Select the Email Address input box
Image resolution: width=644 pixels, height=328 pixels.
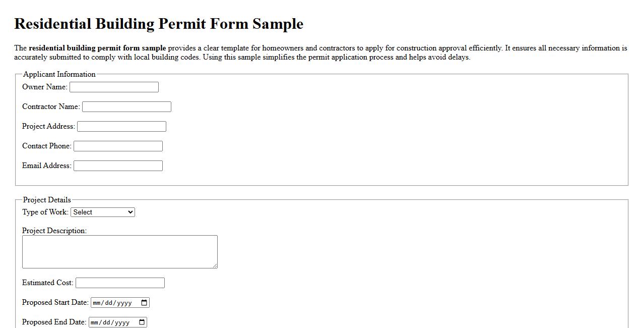(118, 165)
